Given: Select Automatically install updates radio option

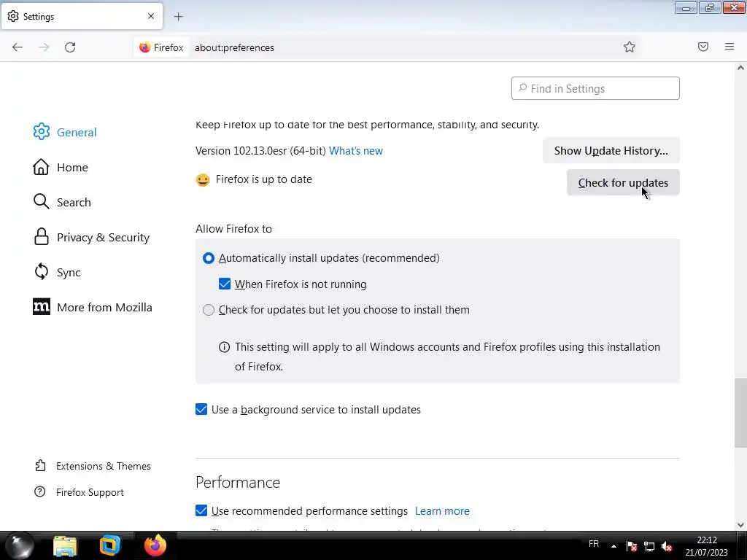Looking at the screenshot, I should coord(209,258).
